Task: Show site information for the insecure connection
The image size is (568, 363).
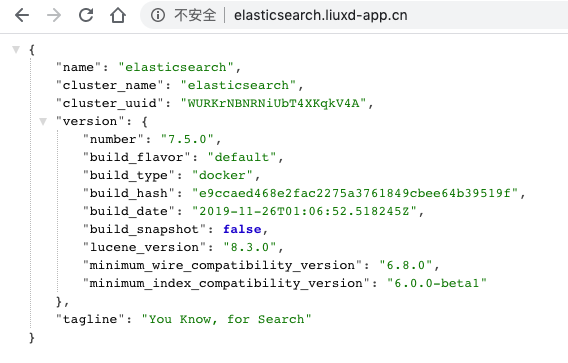Action: [158, 15]
